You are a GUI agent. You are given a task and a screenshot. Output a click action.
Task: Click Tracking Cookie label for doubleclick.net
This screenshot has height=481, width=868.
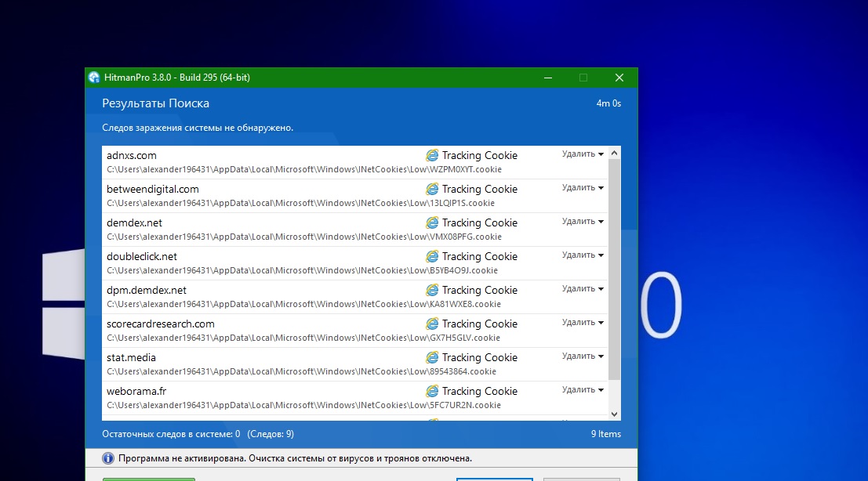pyautogui.click(x=479, y=256)
